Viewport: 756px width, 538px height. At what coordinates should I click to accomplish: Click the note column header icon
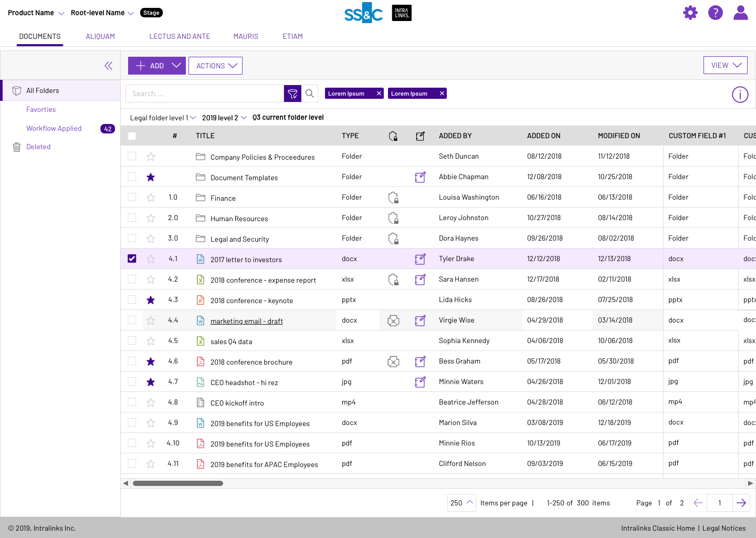pyautogui.click(x=420, y=136)
